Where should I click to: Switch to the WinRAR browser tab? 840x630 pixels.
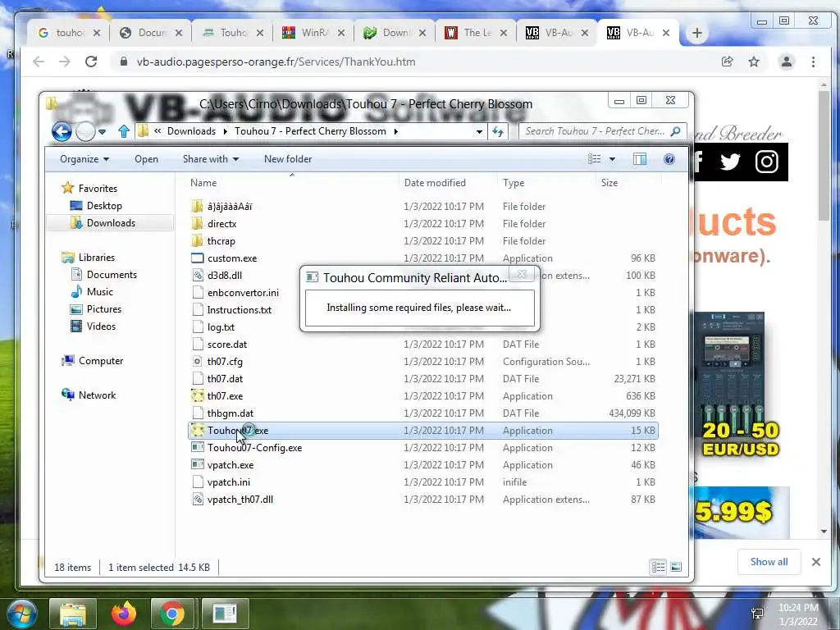313,33
